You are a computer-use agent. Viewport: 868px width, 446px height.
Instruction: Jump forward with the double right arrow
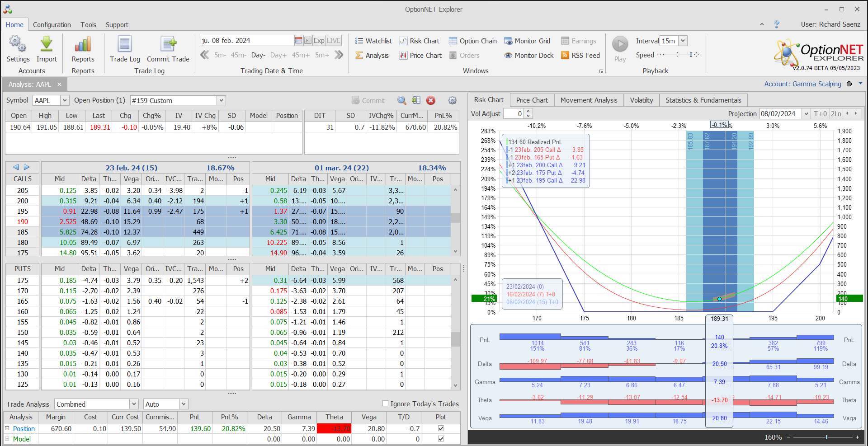pos(339,55)
